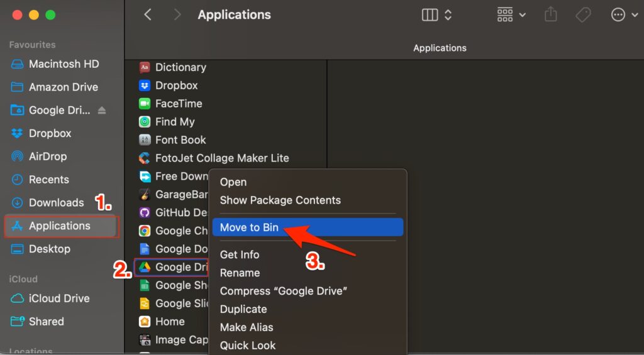Image resolution: width=644 pixels, height=355 pixels.
Task: Click the Image Capture app icon
Action: point(145,340)
